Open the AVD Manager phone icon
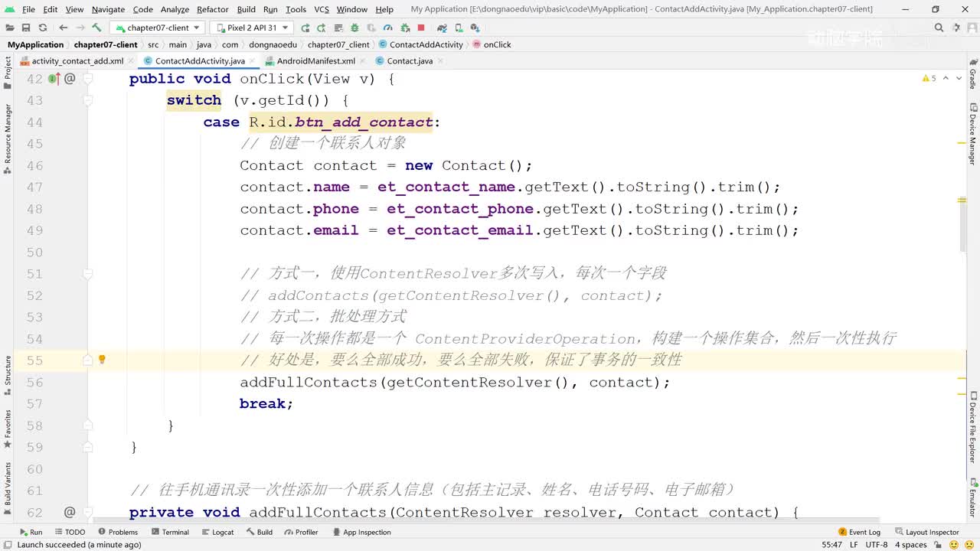The height and width of the screenshot is (551, 980). pyautogui.click(x=458, y=28)
